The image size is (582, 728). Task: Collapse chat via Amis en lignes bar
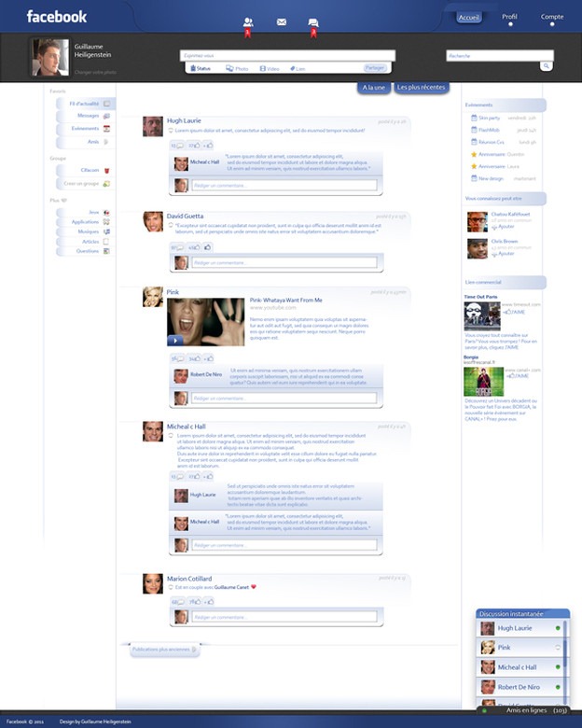click(523, 710)
